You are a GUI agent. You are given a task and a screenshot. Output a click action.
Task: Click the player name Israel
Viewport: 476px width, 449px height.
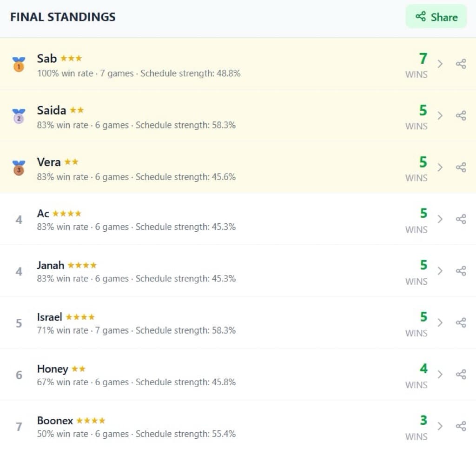tap(49, 317)
